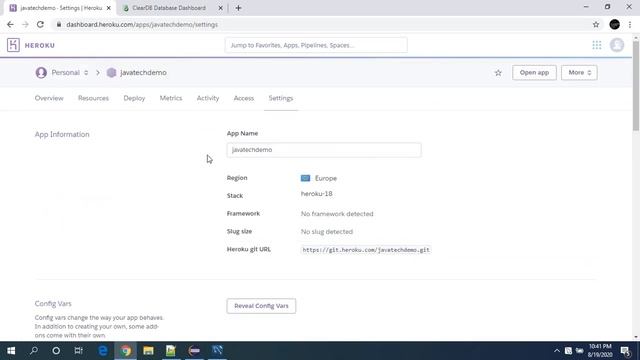Open the Windows Start menu
640x360 pixels.
(11, 351)
